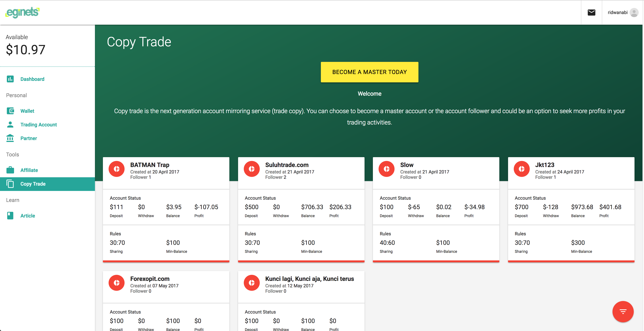This screenshot has height=331, width=644.
Task: Click the Wallet icon in sidebar
Action: click(10, 111)
